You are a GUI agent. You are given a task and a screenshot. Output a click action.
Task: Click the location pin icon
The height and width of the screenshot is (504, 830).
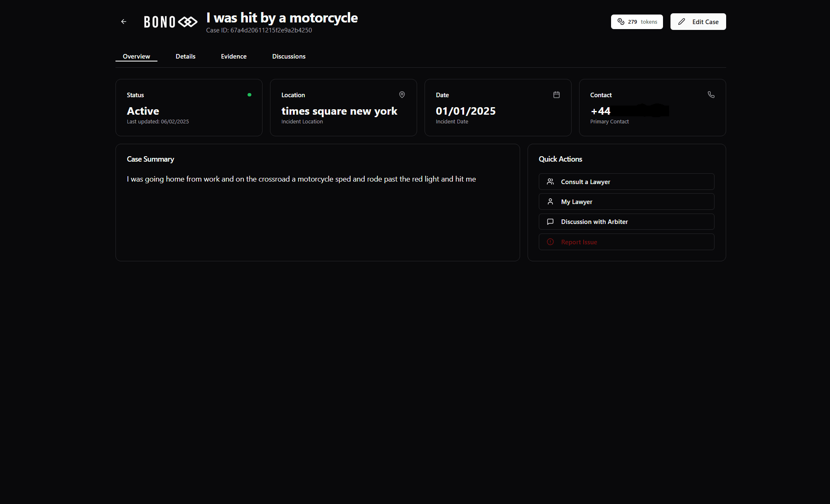(402, 95)
